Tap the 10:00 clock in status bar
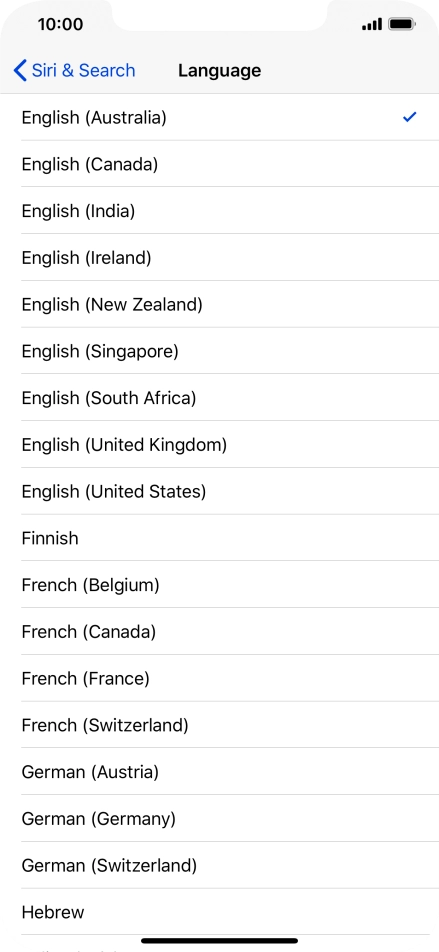Image resolution: width=439 pixels, height=952 pixels. [x=60, y=24]
